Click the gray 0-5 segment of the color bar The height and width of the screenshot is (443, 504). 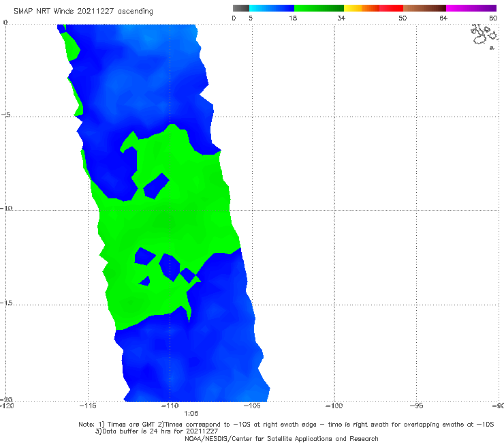click(x=241, y=8)
